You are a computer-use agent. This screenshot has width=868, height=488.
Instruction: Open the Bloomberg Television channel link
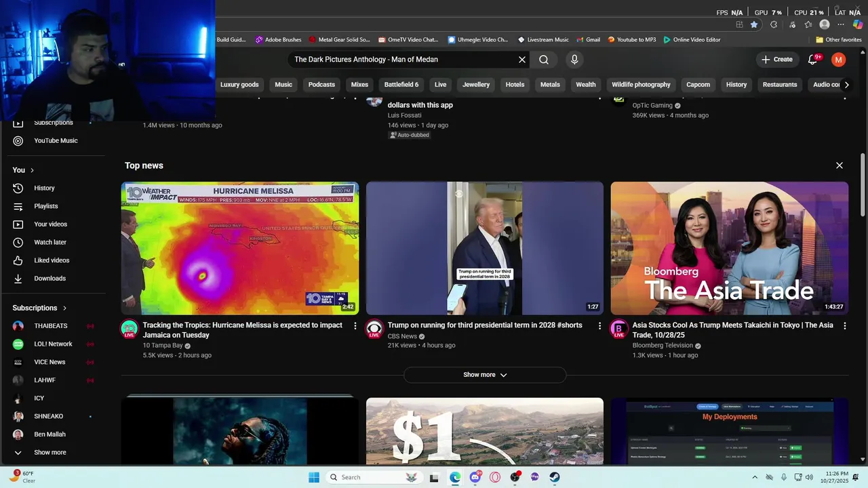pyautogui.click(x=664, y=346)
